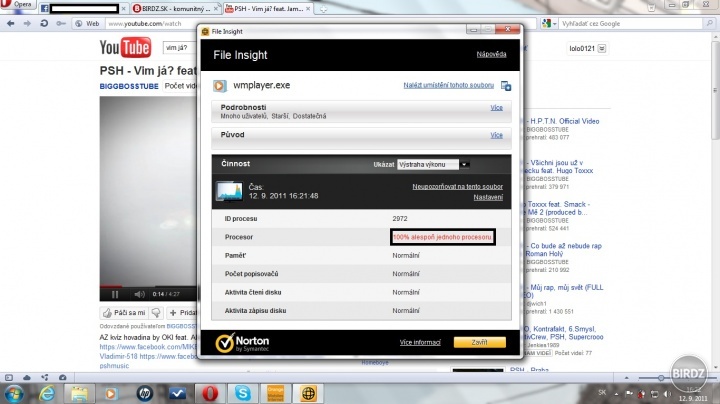Open the lolo0121 account dropdown
720x404 pixels.
click(x=587, y=48)
